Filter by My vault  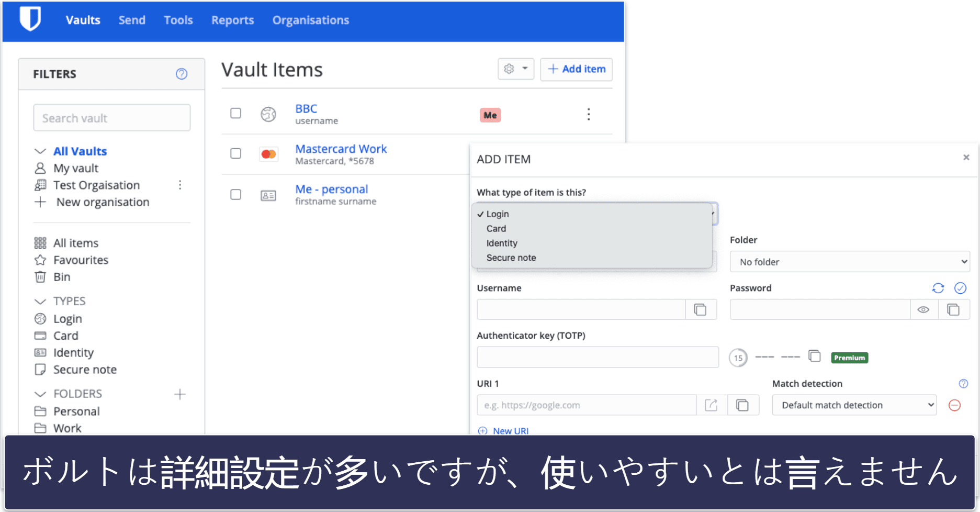tap(76, 168)
